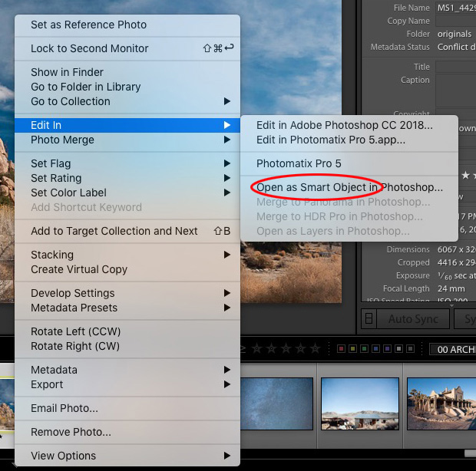Image resolution: width=476 pixels, height=471 pixels.
Task: Open the Stacking submenu
Action: tap(127, 255)
